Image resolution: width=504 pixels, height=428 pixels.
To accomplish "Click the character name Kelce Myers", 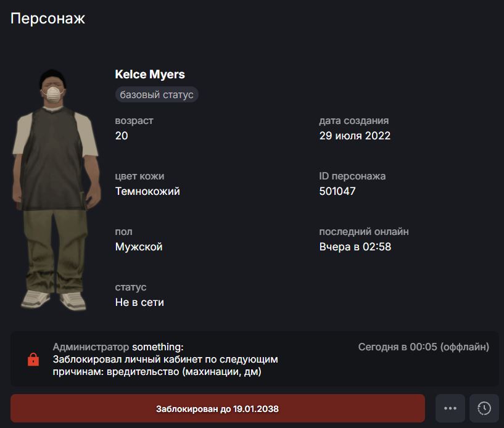I will [150, 74].
